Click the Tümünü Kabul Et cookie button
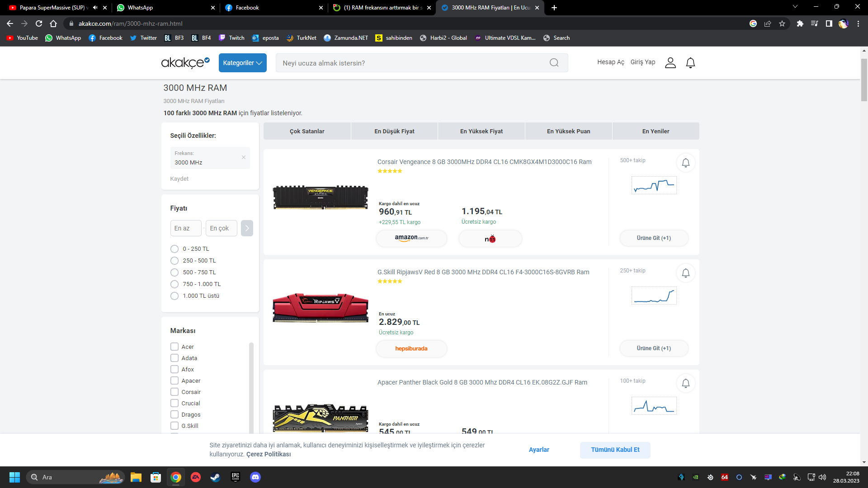 pos(615,450)
